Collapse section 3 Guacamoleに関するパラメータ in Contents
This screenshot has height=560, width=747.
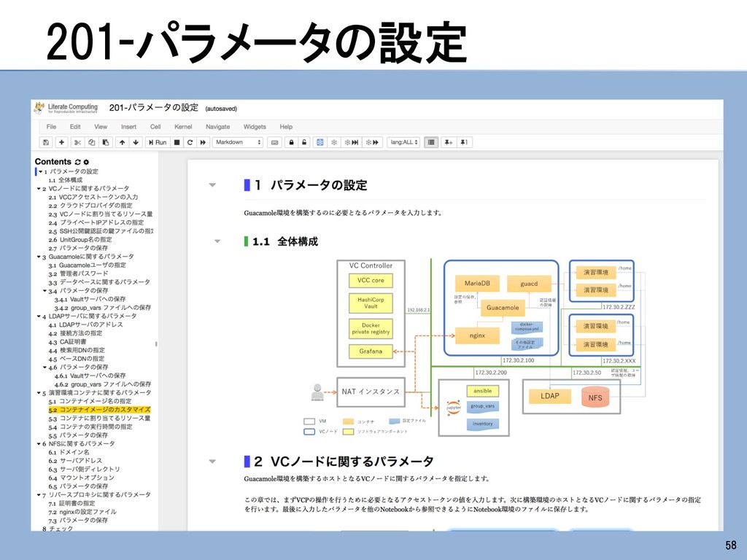(39, 257)
